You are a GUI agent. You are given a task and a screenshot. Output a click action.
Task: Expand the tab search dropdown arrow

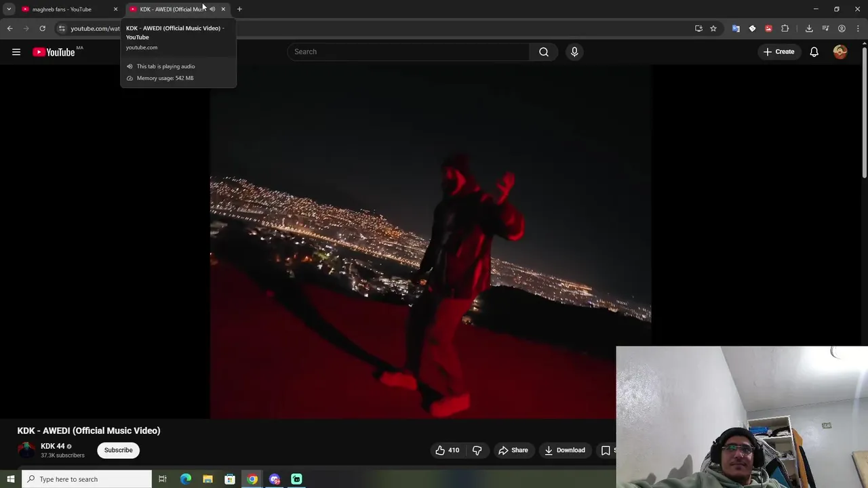(9, 9)
